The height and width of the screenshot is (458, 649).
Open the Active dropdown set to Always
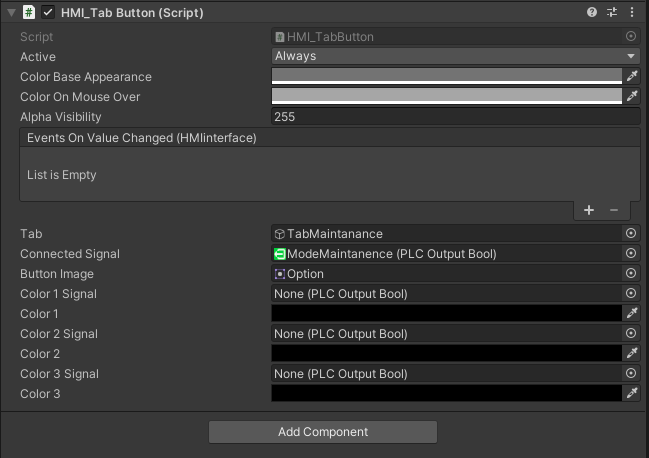tap(455, 57)
